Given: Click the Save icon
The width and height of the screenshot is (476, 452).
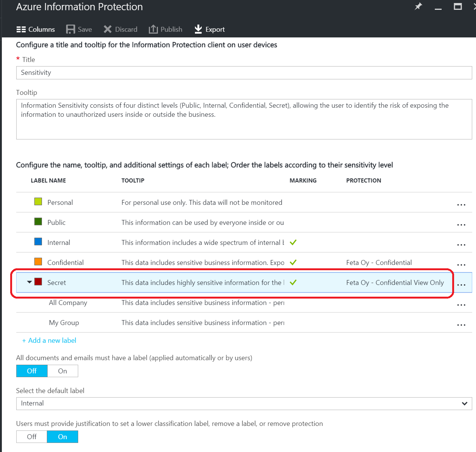Looking at the screenshot, I should click(x=71, y=29).
